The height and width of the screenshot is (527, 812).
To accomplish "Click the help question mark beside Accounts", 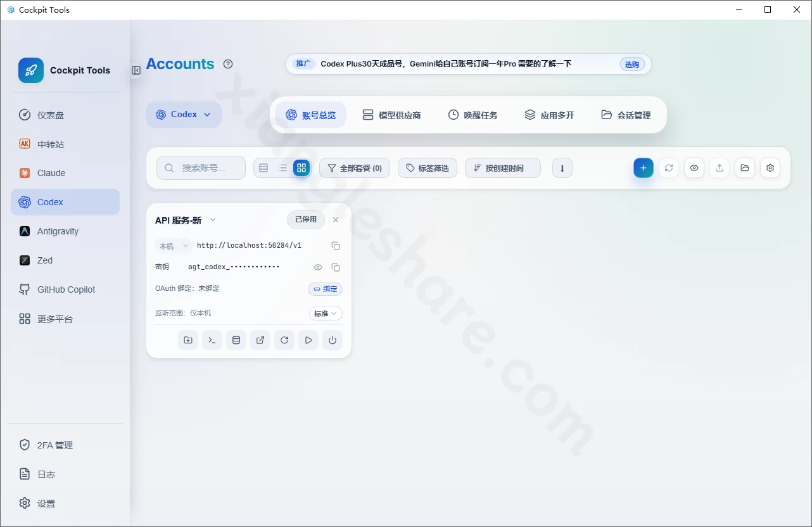I will pyautogui.click(x=229, y=64).
